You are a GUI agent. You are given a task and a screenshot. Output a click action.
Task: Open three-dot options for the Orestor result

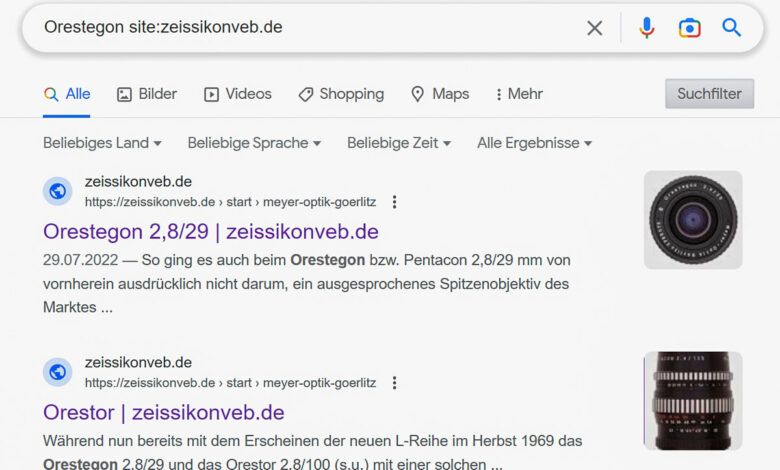tap(394, 383)
